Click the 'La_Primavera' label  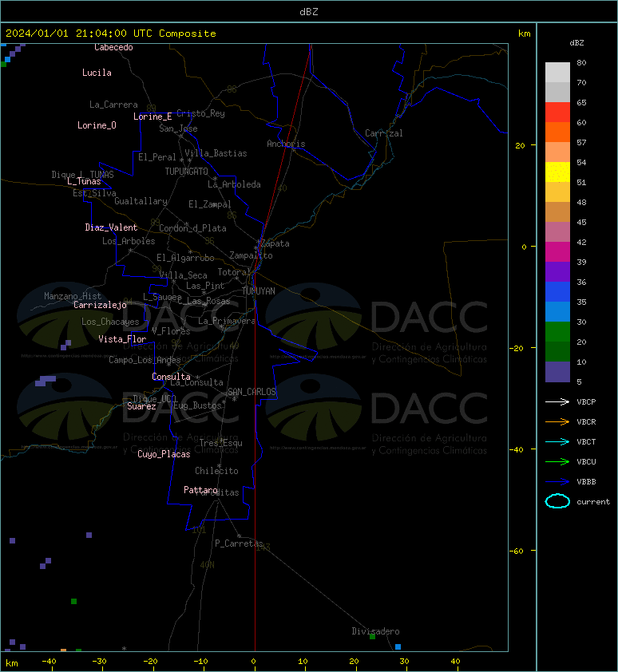227,321
